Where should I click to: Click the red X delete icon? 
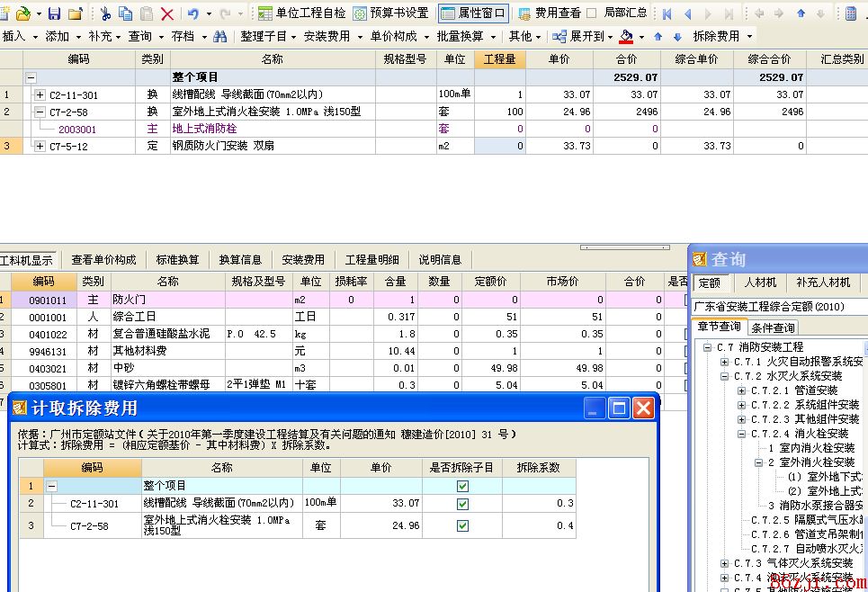(x=167, y=13)
